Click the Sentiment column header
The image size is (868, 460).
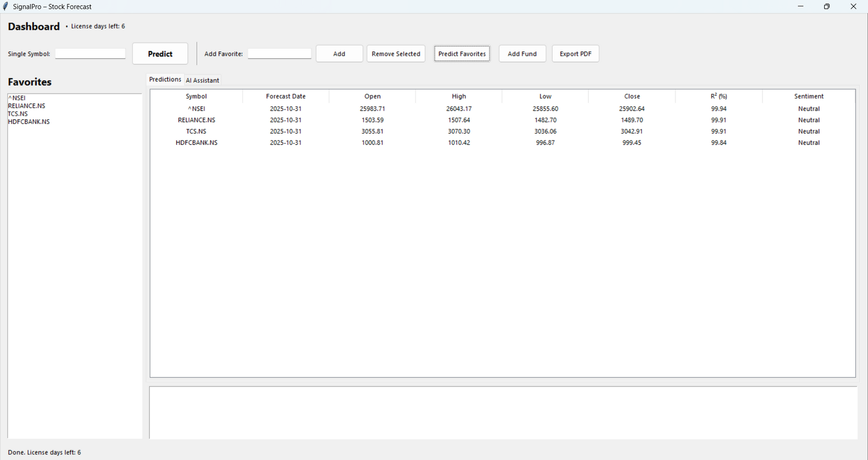pos(809,96)
